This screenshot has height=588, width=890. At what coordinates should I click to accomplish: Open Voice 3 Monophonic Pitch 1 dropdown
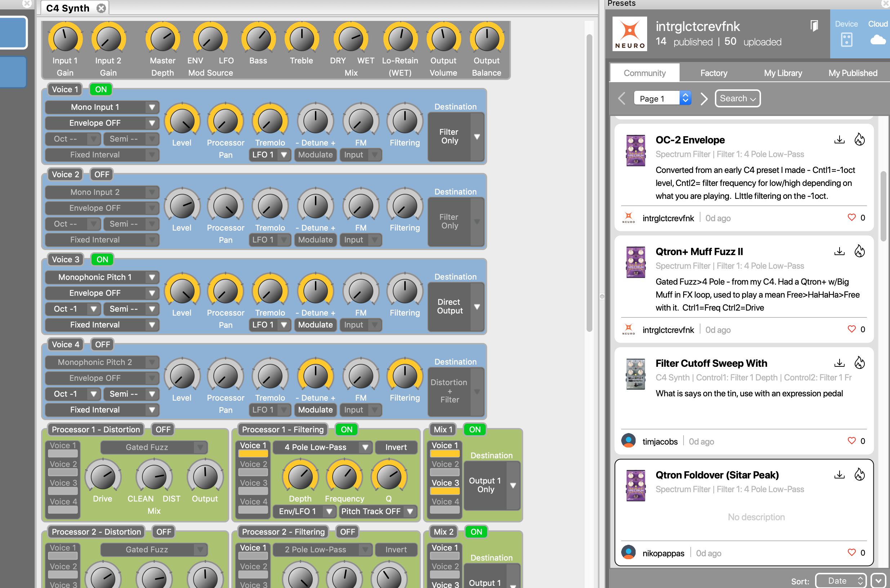[x=102, y=277]
